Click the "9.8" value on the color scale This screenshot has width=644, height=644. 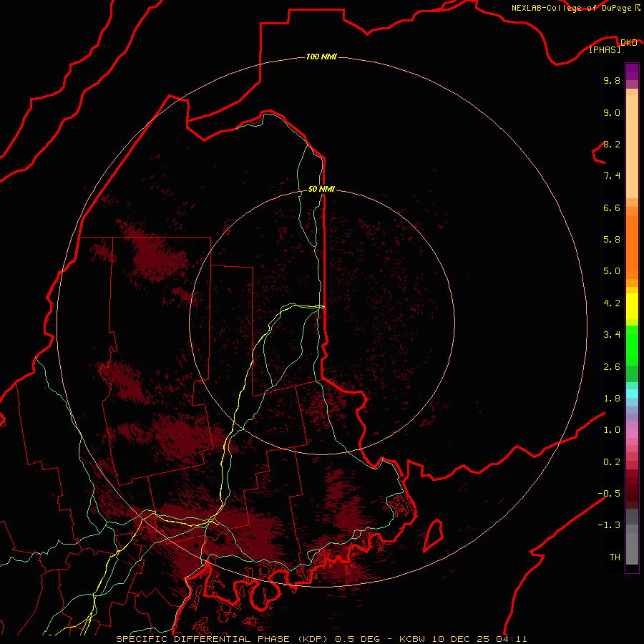point(612,80)
